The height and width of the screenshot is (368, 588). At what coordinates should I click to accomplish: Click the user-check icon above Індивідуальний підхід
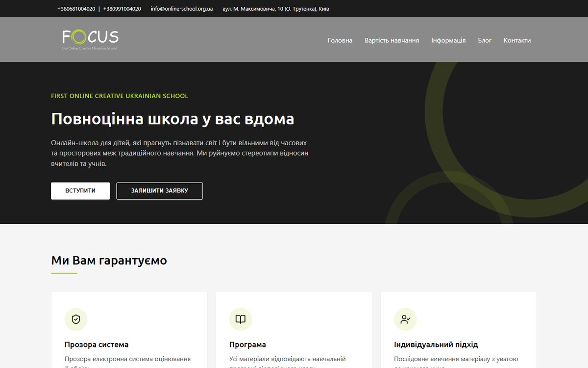point(405,319)
